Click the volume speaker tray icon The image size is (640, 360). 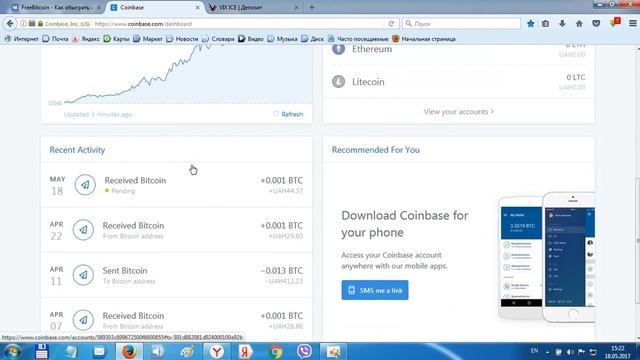pos(570,352)
